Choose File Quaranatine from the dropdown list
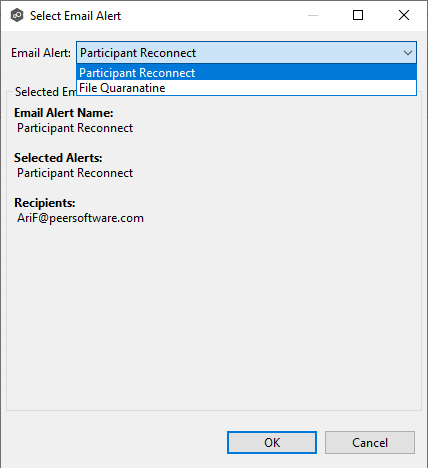Screen dimensions: 428x468 click(x=246, y=88)
